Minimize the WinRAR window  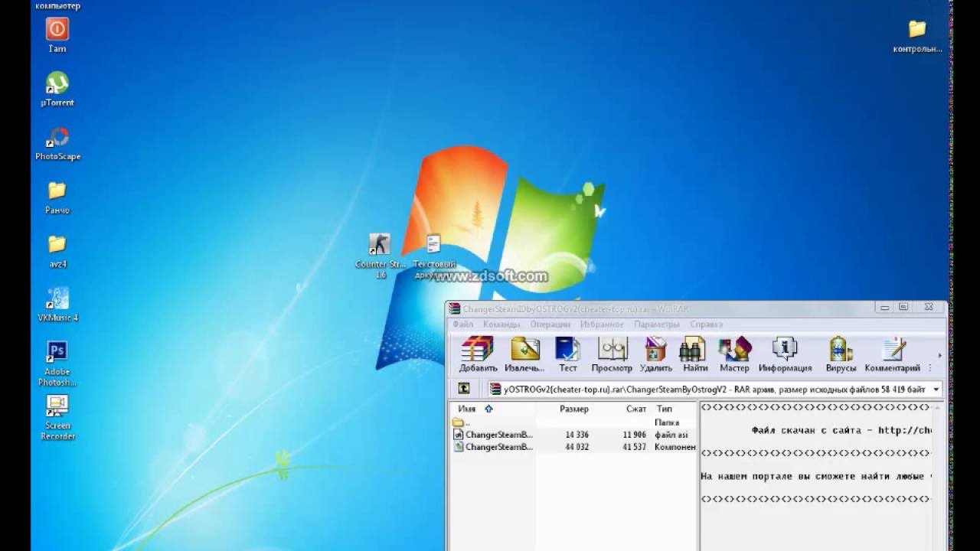(x=885, y=308)
